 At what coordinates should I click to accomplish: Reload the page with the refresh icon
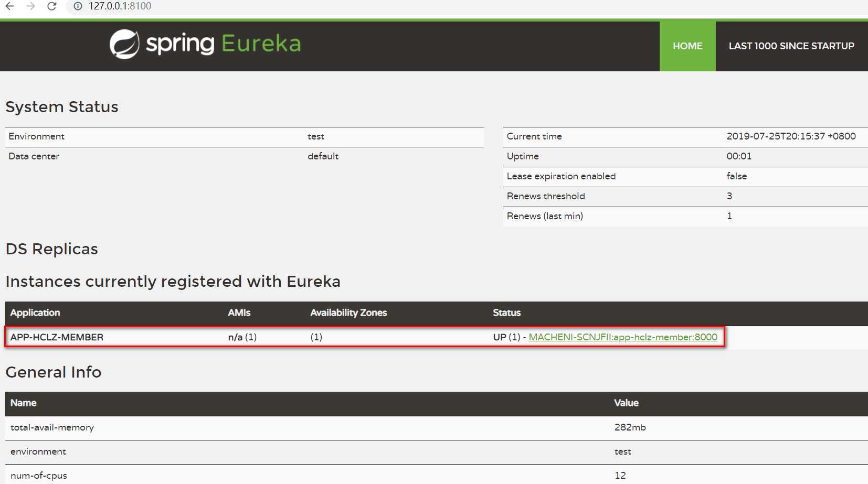pos(51,6)
